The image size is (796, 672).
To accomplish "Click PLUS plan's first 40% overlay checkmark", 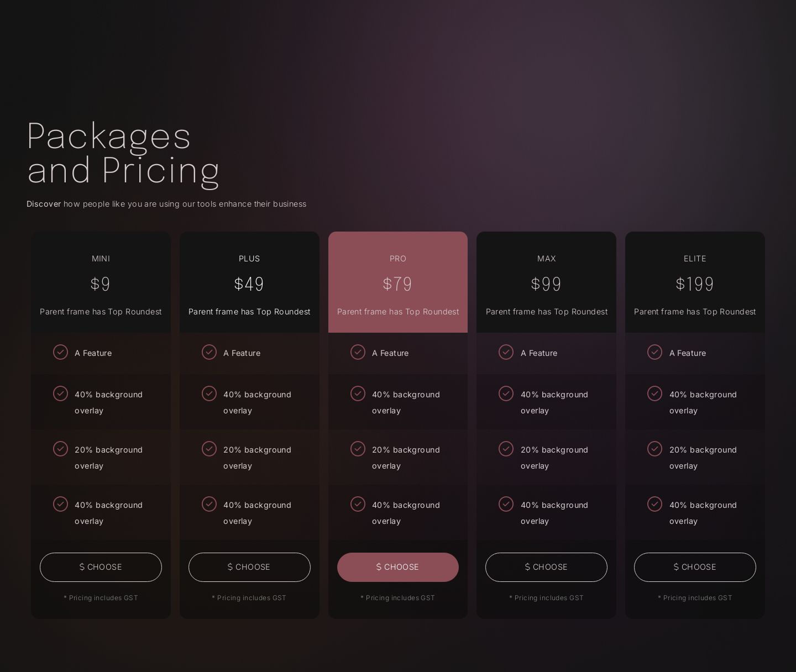I will (209, 393).
